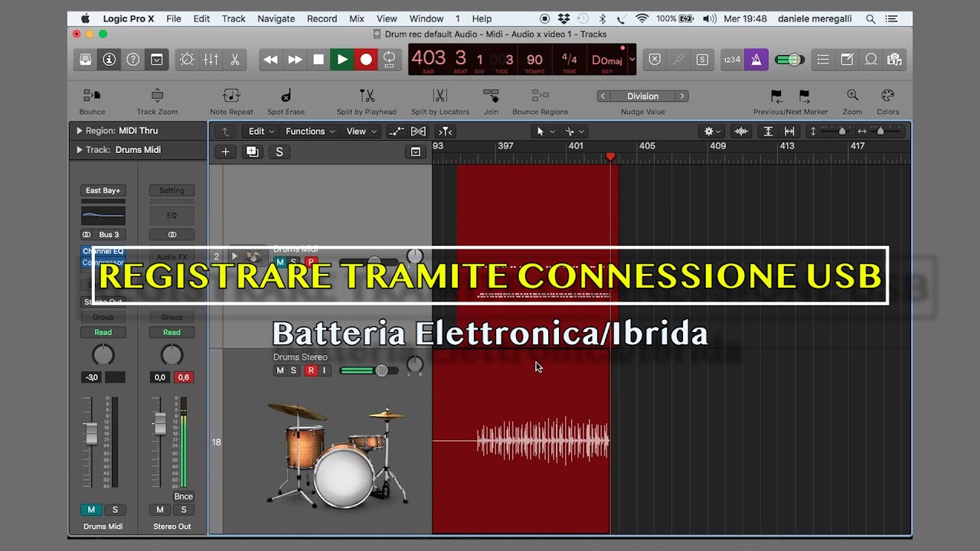Click nudge value right arrow
Screen dimensions: 980x551
click(681, 96)
